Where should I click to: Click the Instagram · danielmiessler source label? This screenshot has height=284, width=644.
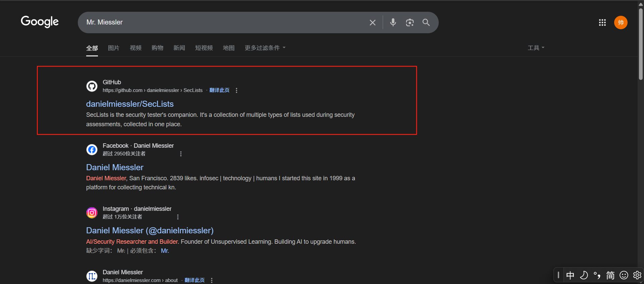(137, 209)
